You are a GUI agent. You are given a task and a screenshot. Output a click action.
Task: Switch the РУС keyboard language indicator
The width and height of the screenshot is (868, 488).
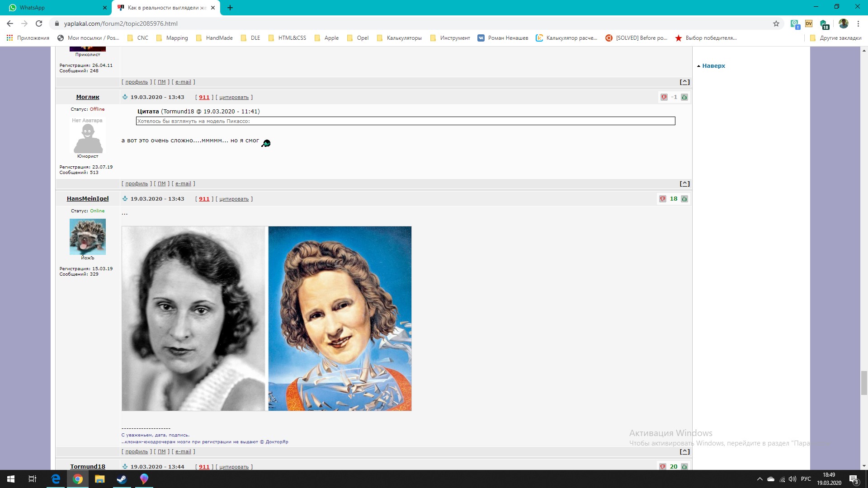[806, 479]
